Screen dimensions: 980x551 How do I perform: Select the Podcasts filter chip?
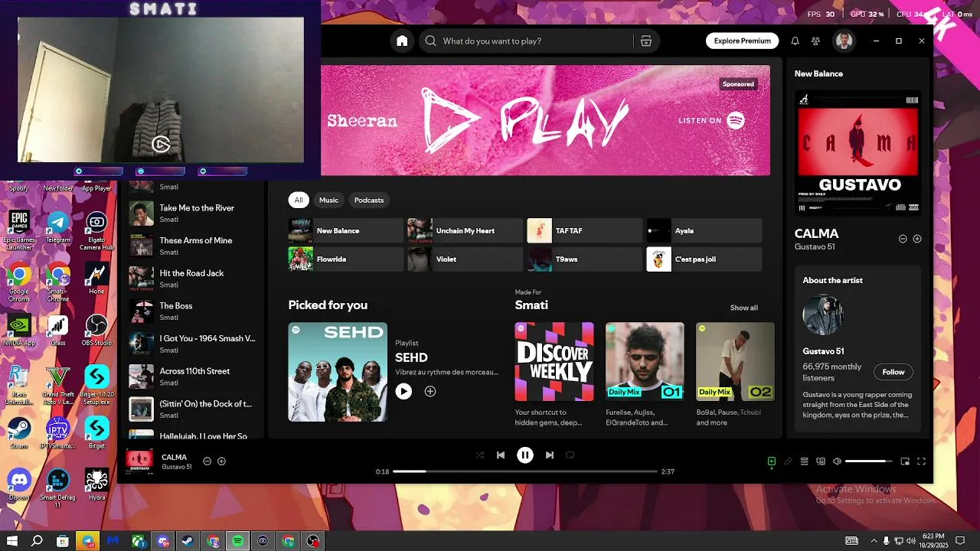(x=369, y=200)
